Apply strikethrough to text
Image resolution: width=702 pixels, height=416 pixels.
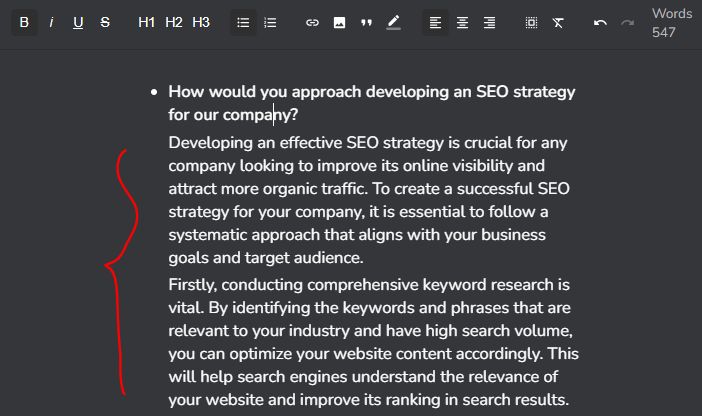coord(105,22)
